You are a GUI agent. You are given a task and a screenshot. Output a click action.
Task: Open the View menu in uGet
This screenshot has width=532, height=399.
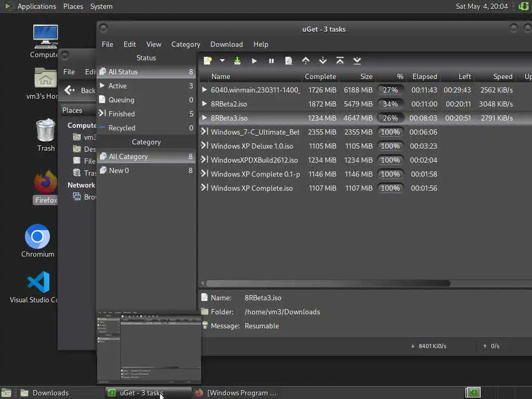(154, 45)
